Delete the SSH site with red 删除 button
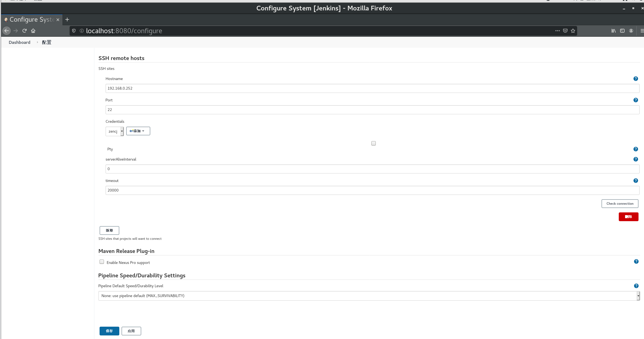The image size is (644, 339). click(x=628, y=217)
